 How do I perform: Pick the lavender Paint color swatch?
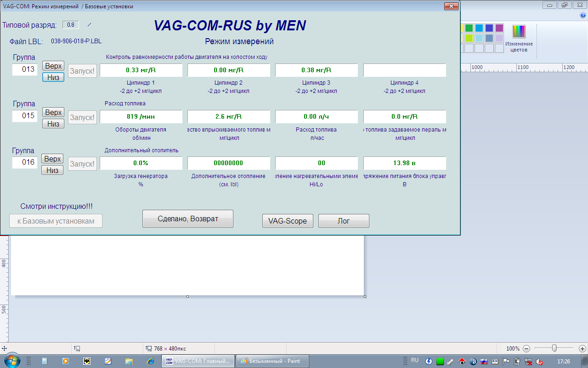click(x=499, y=38)
